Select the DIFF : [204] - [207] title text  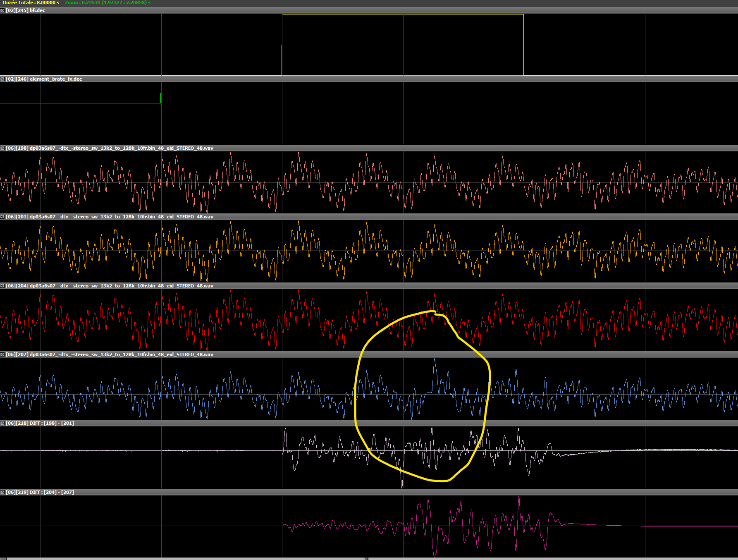click(x=52, y=492)
